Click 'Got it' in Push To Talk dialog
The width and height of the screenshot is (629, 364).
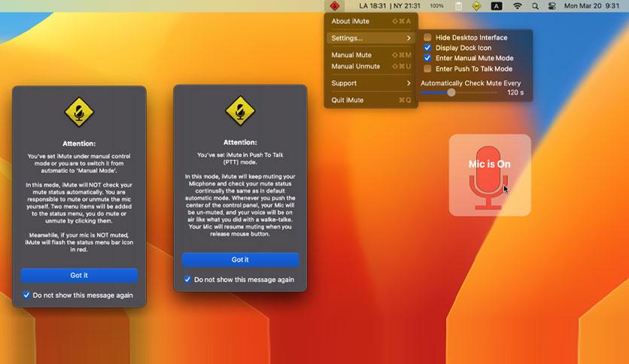click(x=240, y=259)
